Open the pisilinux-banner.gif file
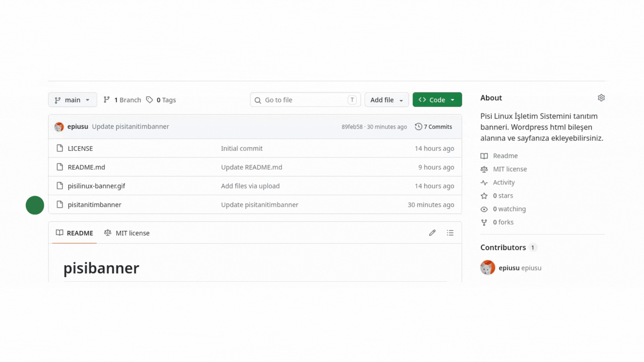The image size is (644, 362). point(96,186)
